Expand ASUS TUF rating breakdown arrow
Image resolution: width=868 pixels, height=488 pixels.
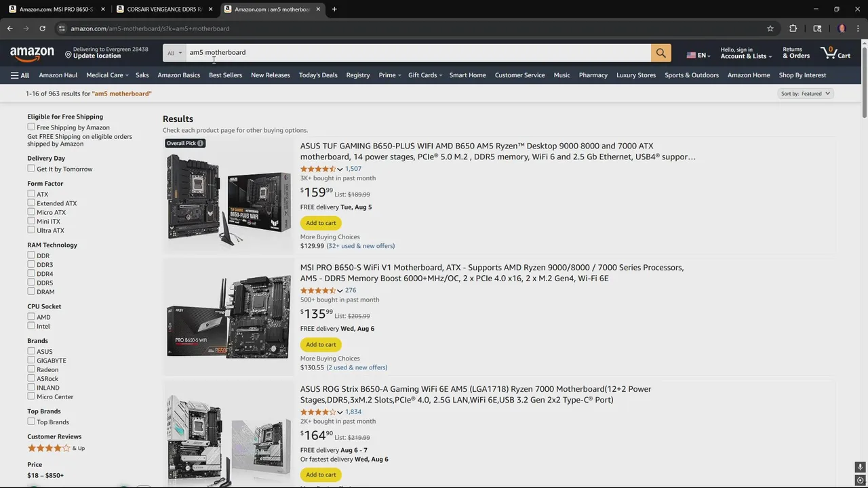coord(340,169)
